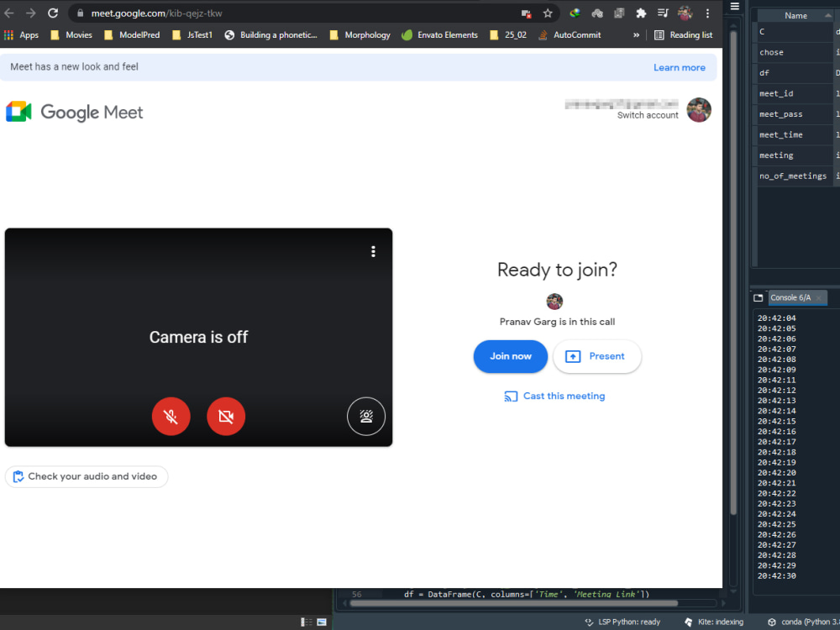The image size is (840, 630).
Task: Click the Present button
Action: (x=596, y=356)
